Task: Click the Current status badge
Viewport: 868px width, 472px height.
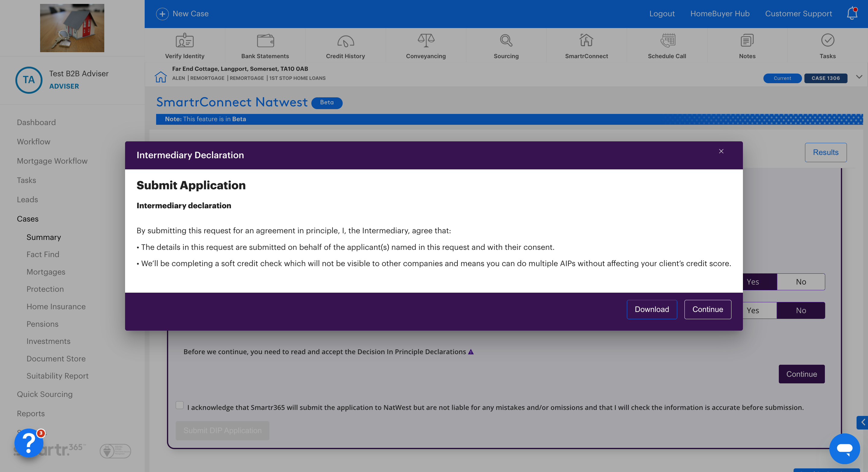Action: [782, 78]
